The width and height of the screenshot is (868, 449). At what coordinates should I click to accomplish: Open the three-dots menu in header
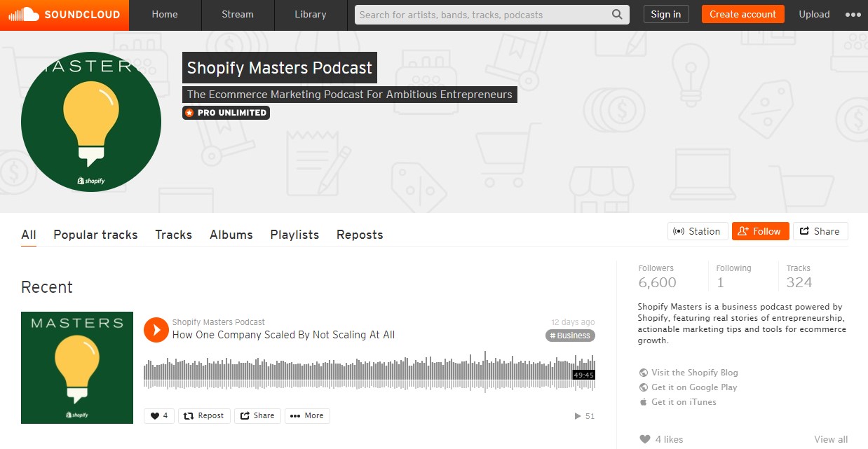[x=853, y=15]
